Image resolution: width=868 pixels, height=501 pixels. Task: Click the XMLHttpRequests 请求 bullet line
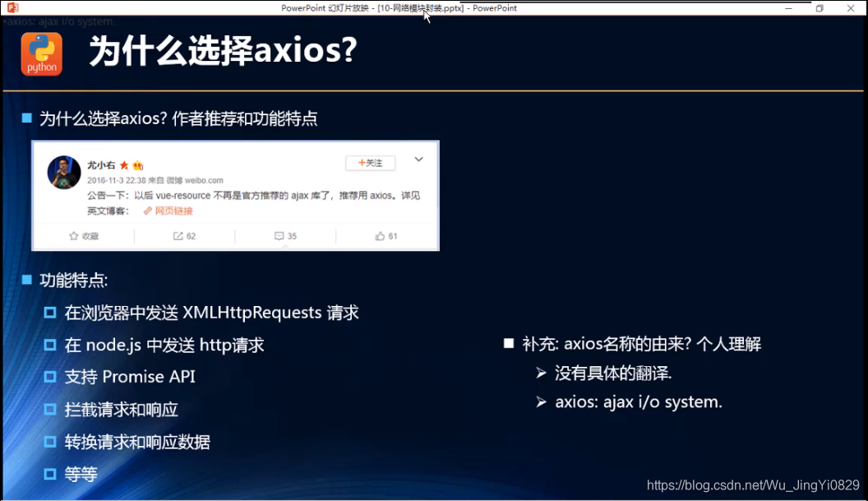tap(211, 313)
